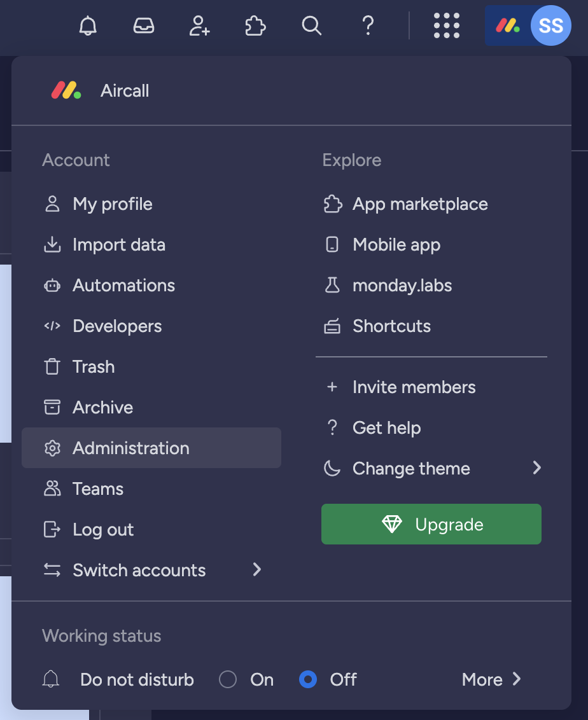
Task: Click the monday logo next to avatar
Action: coord(508,25)
